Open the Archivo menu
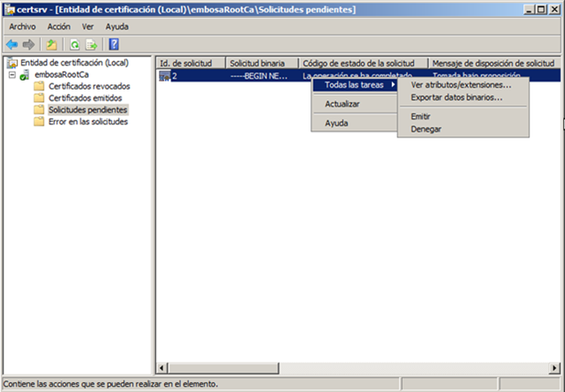Screen dimensions: 565x392 [x=22, y=27]
